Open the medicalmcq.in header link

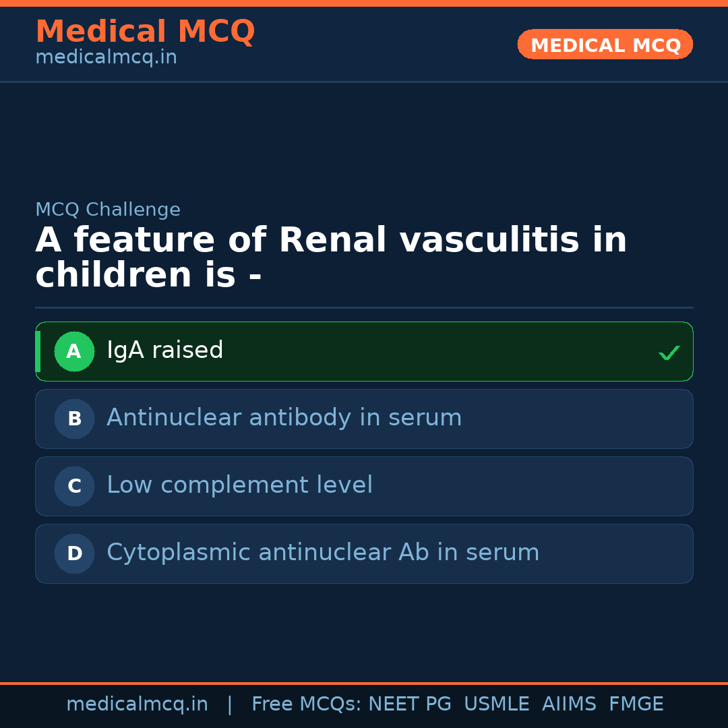106,58
